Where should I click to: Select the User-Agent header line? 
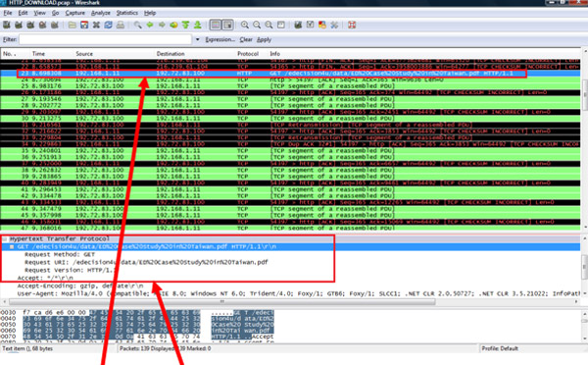coord(298,293)
